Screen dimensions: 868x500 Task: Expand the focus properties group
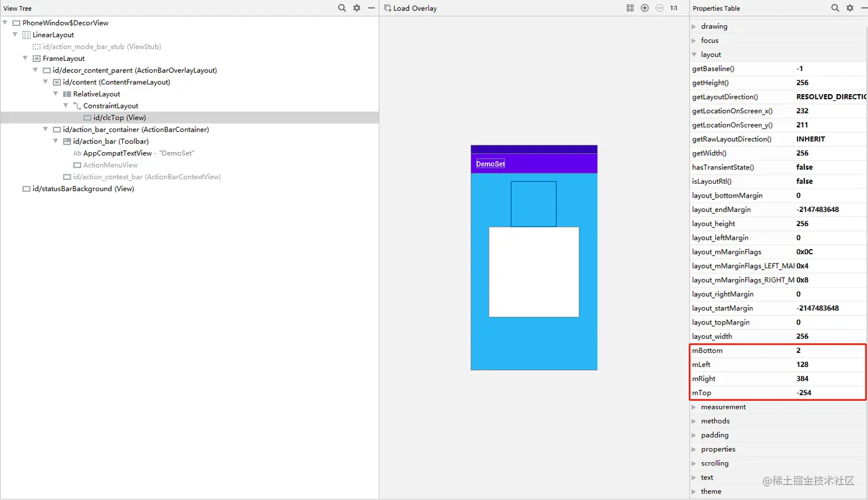(694, 40)
